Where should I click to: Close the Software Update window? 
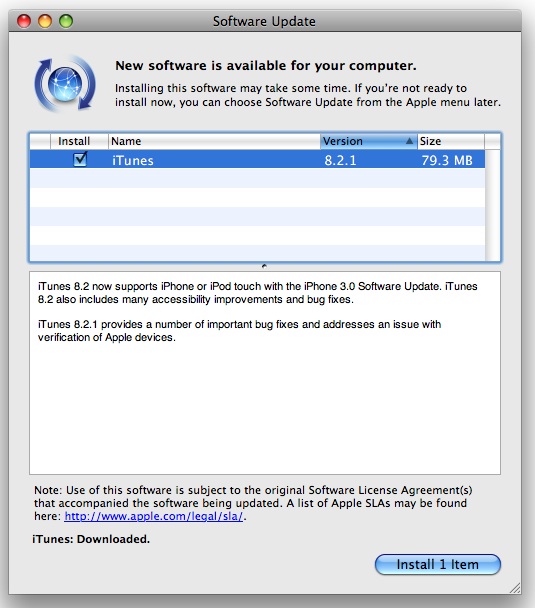coord(24,21)
